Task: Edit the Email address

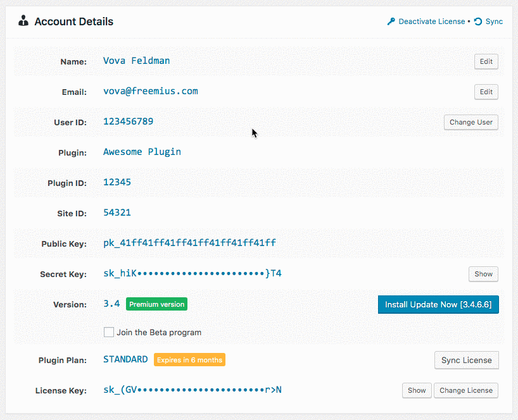Action: tap(486, 92)
